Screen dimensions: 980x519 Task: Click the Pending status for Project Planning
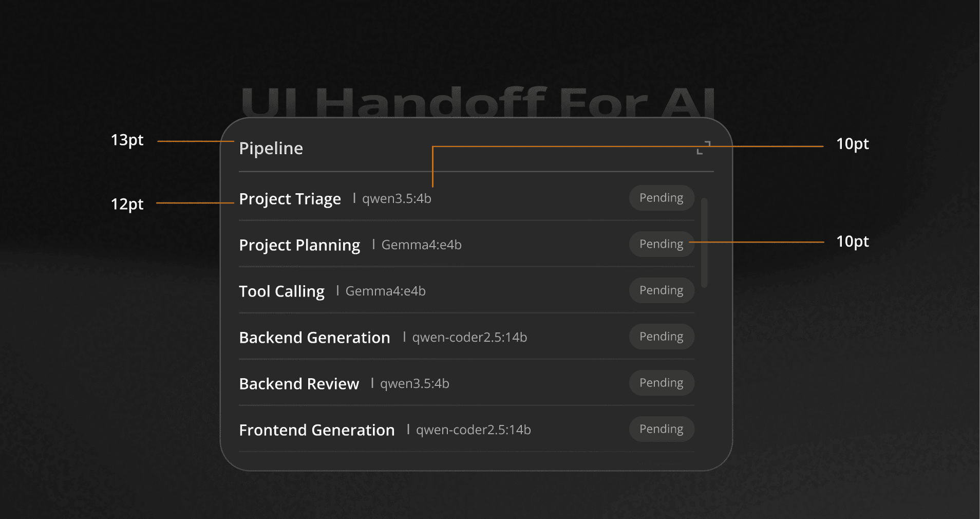pyautogui.click(x=661, y=244)
